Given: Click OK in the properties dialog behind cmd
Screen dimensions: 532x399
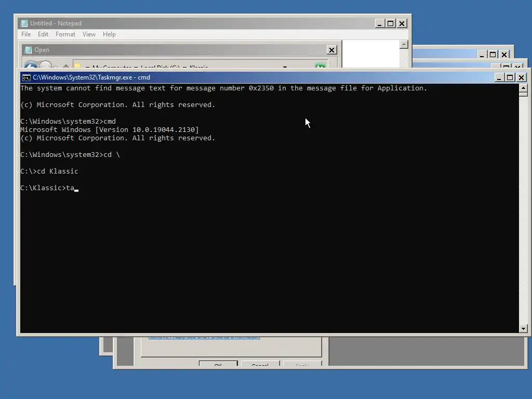Looking at the screenshot, I should [218, 364].
